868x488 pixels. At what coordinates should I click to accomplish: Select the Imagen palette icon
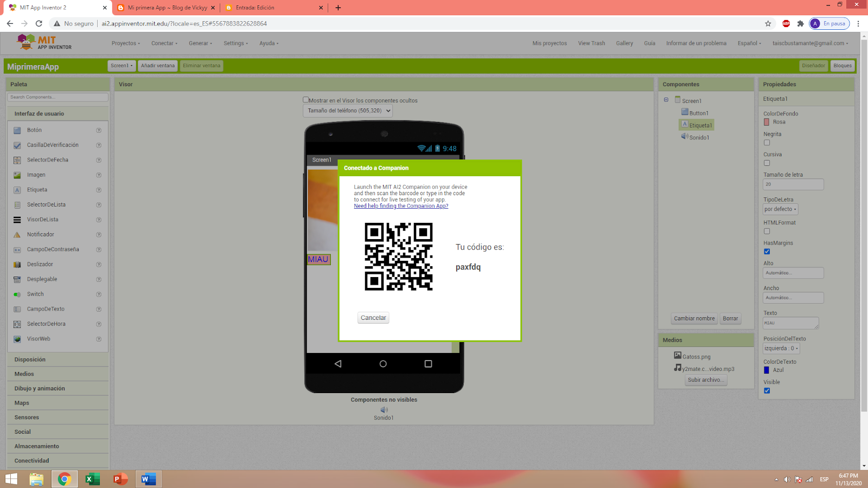(17, 175)
